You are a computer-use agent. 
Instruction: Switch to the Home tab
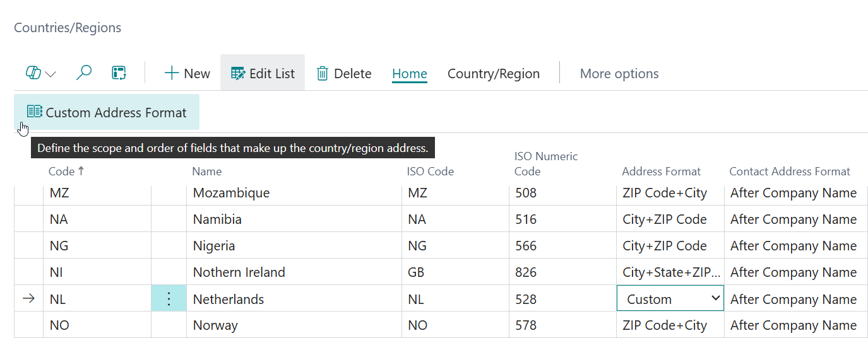pos(409,74)
